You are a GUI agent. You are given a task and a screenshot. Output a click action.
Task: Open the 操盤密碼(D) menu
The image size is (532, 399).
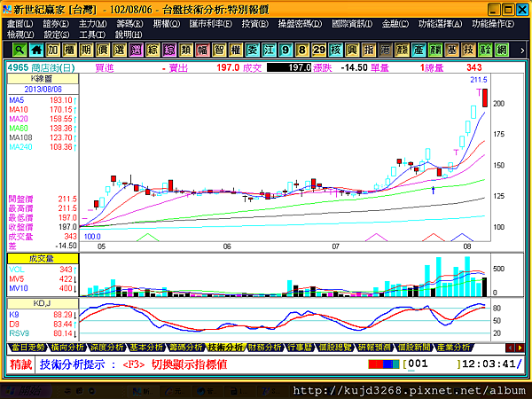click(x=300, y=24)
